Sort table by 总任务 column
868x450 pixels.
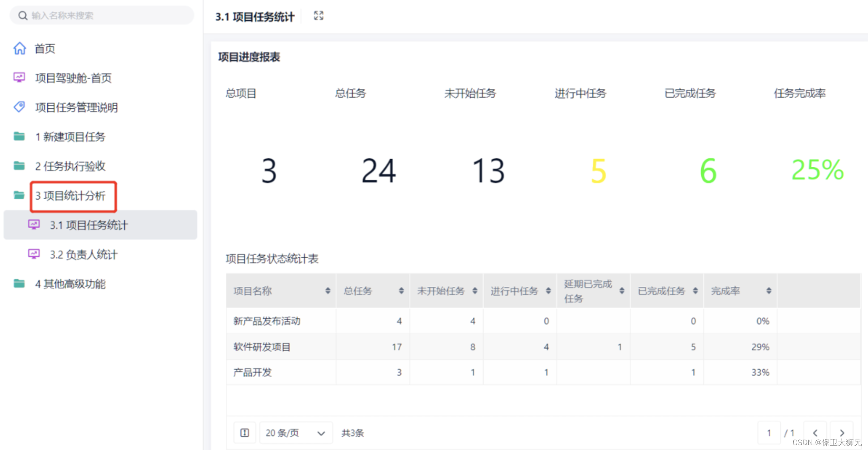[x=401, y=291]
